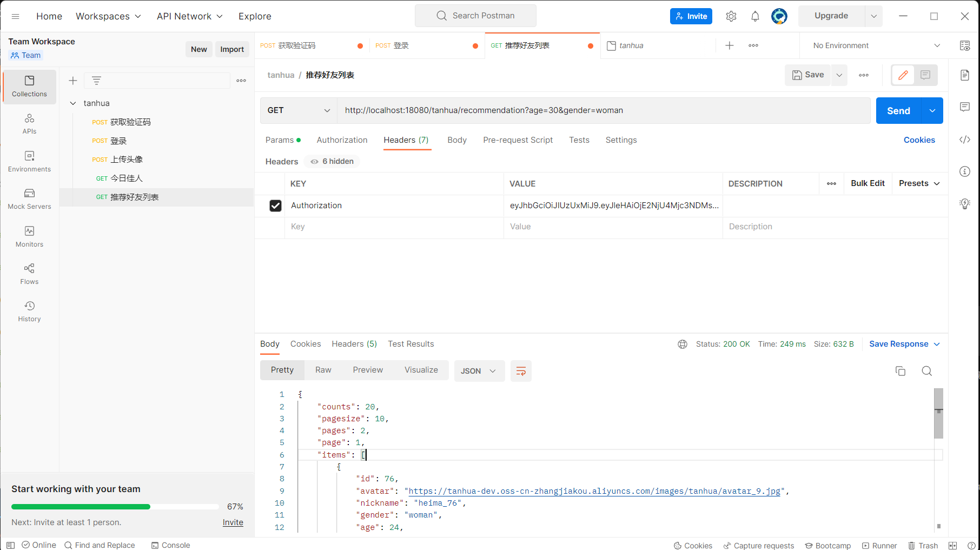This screenshot has width=980, height=550.
Task: Open a new request tab
Action: coord(730,45)
